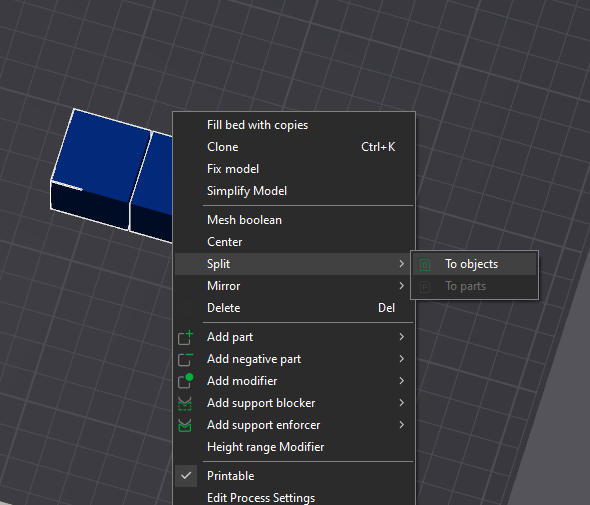Click the Add modifier green dot icon

click(x=185, y=381)
